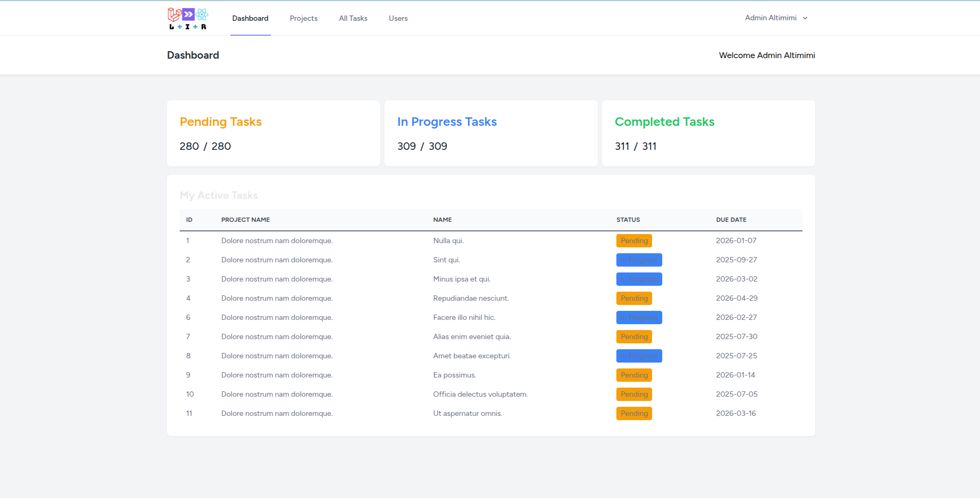Open the task Minus ipsa et qui.

[x=462, y=279]
